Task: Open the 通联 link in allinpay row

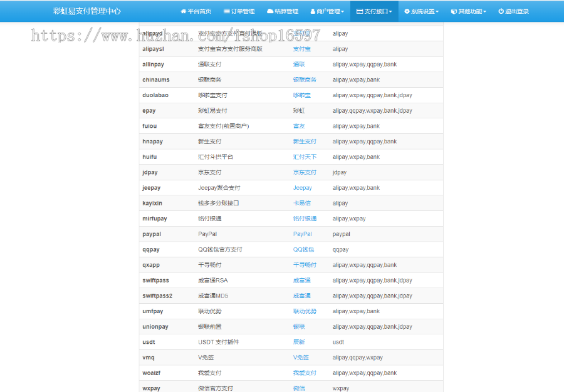Action: [x=299, y=64]
